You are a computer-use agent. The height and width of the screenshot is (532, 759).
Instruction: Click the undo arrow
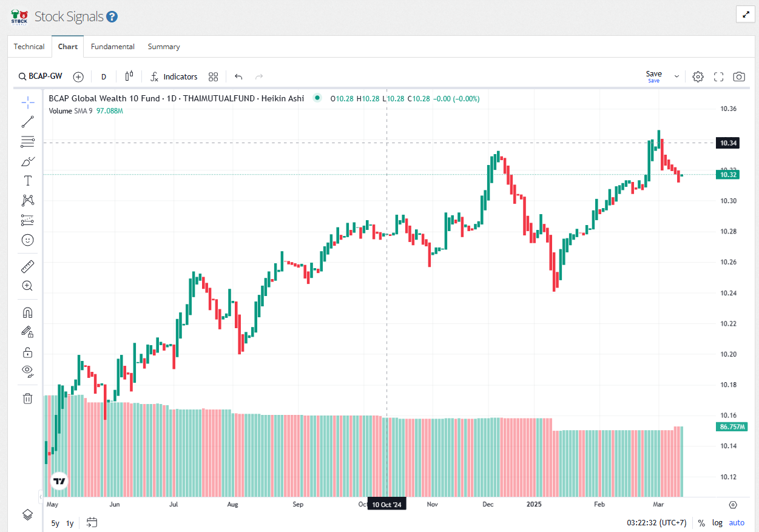[x=238, y=76]
